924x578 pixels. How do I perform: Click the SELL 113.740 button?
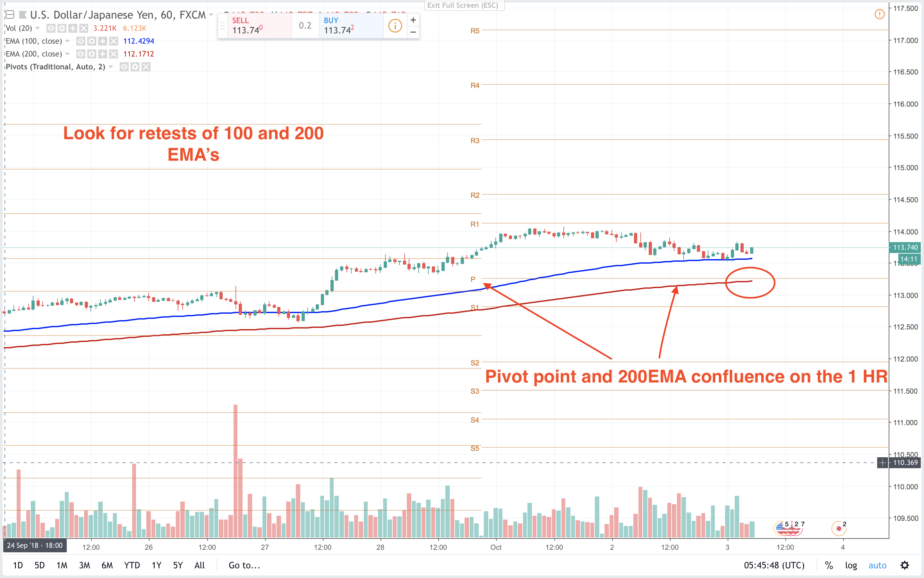(x=260, y=26)
